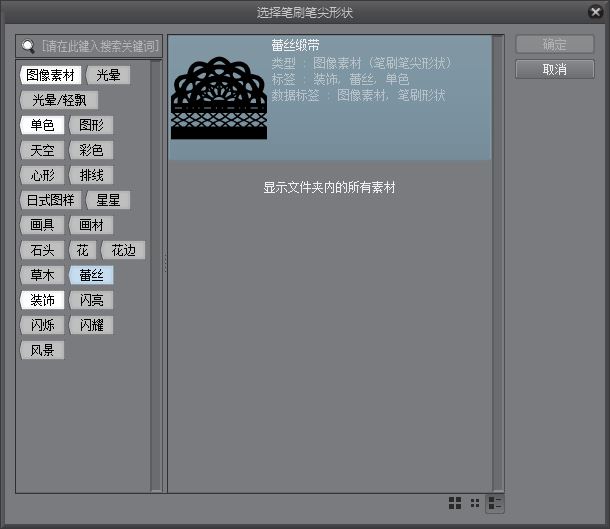Toggle the 光晕 tag filter
The image size is (610, 529).
click(108, 75)
